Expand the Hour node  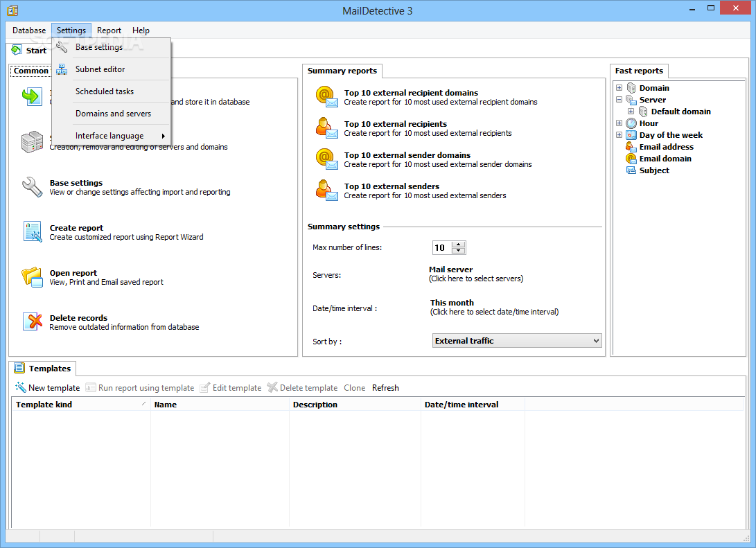point(619,123)
